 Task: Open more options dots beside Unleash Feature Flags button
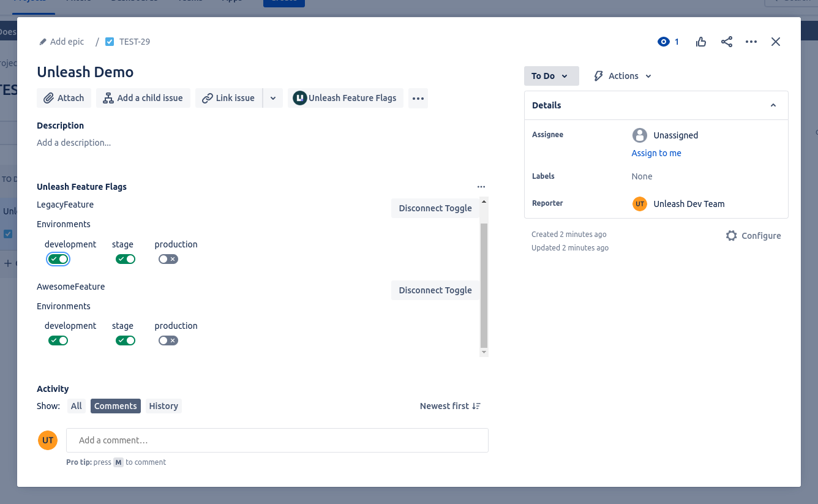tap(418, 98)
